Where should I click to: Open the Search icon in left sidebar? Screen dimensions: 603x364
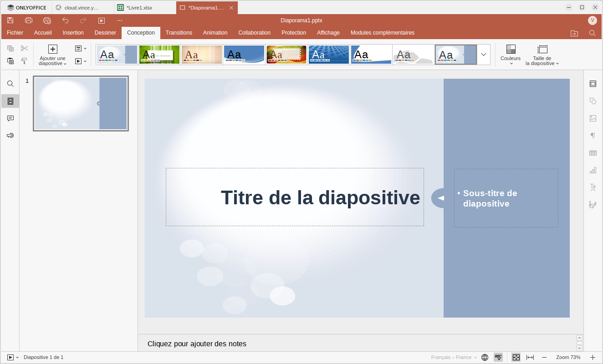10,84
